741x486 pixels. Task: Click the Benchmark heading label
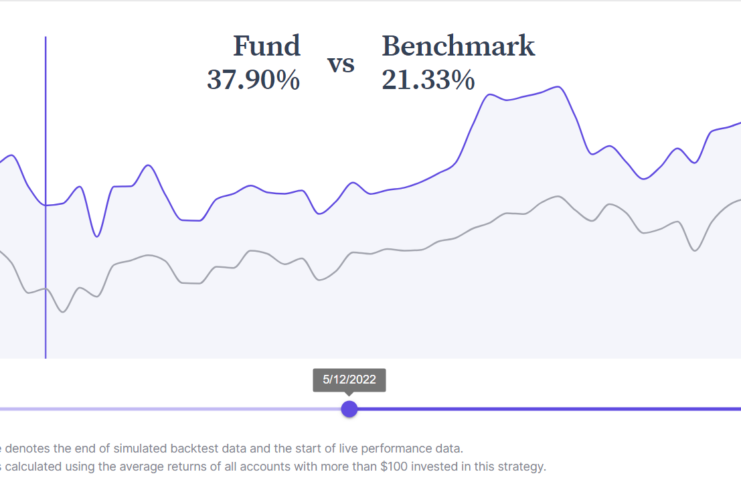[458, 46]
